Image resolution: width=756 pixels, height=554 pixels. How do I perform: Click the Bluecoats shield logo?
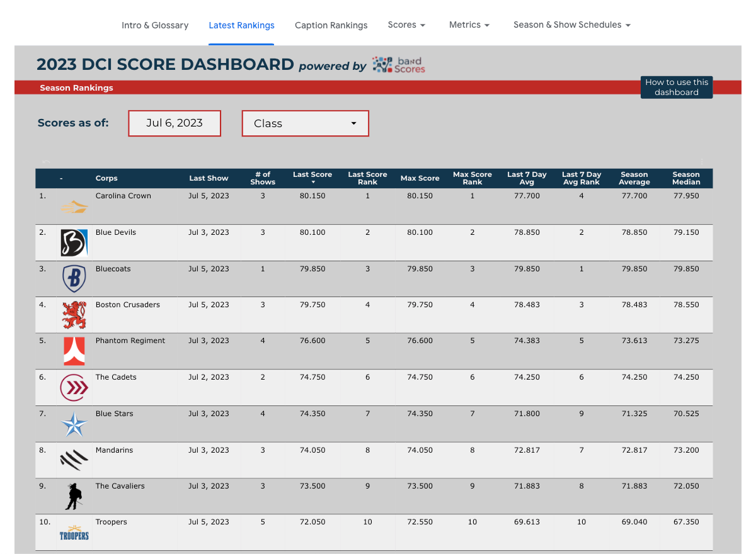pyautogui.click(x=74, y=278)
